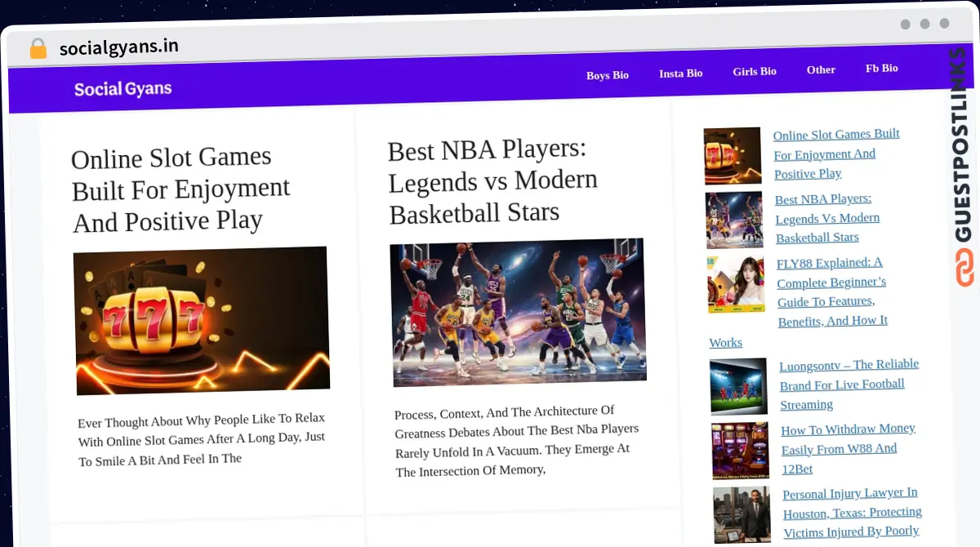Viewport: 980px width, 547px height.
Task: Open the Boys Bio menu item
Action: coord(607,75)
